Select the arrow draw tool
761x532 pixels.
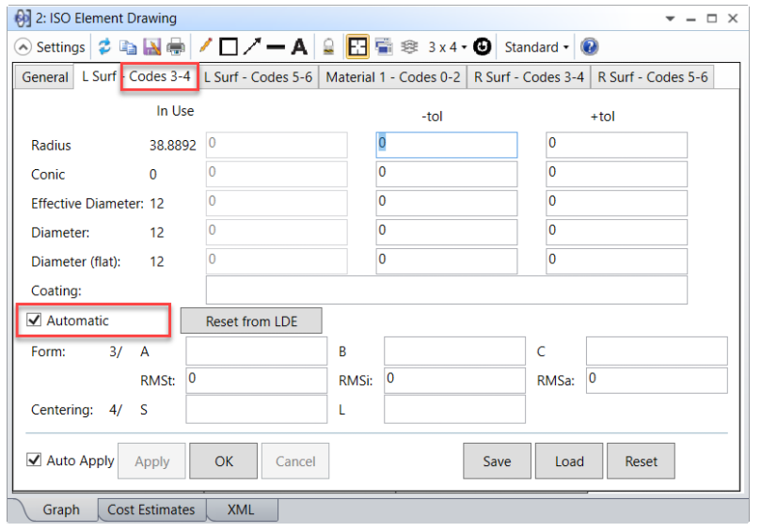252,47
